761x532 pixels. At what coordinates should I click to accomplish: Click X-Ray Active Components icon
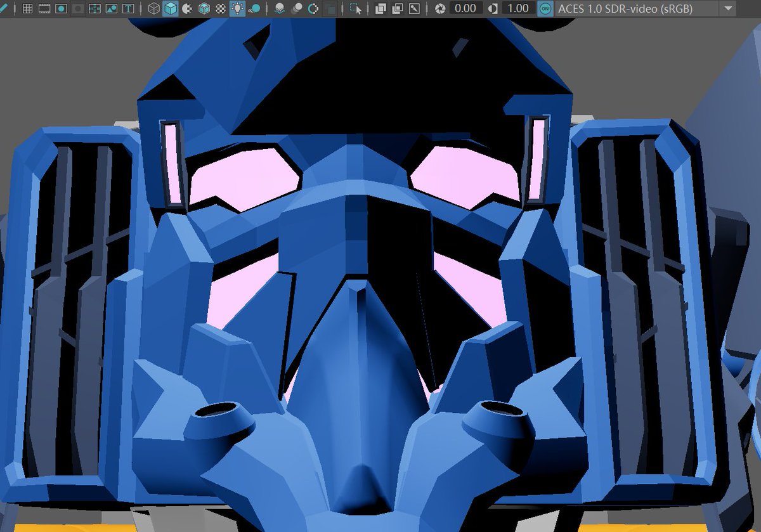point(397,9)
